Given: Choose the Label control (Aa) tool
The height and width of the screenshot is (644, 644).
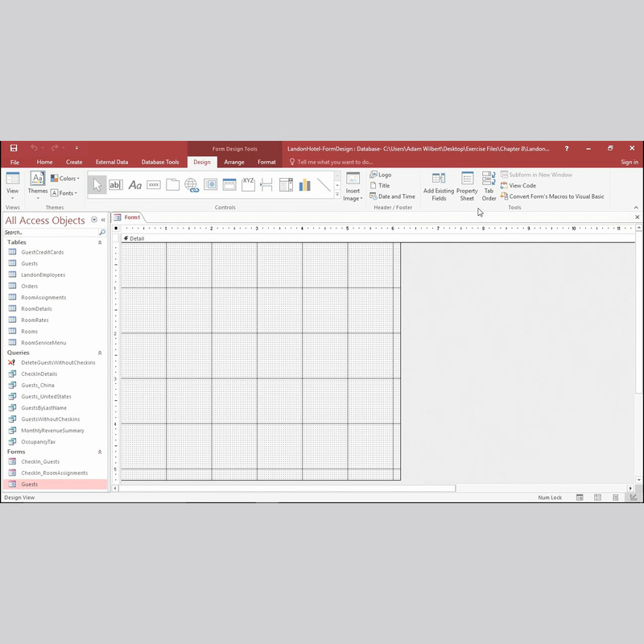Looking at the screenshot, I should click(134, 185).
